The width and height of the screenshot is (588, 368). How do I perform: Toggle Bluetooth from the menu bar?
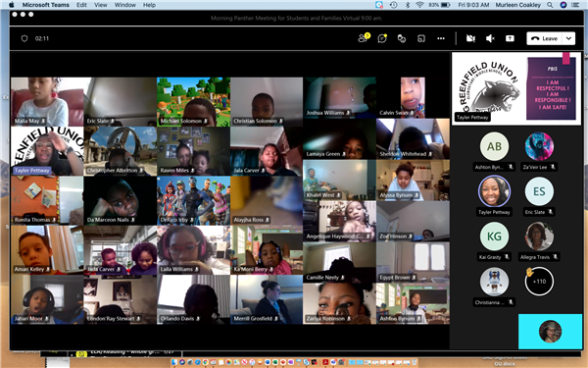click(x=408, y=5)
